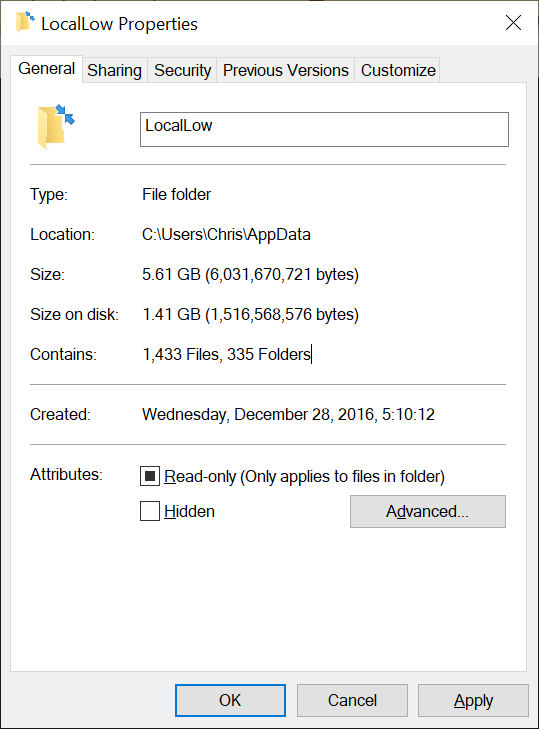Click the Contains: label
The image size is (539, 729).
tap(63, 355)
